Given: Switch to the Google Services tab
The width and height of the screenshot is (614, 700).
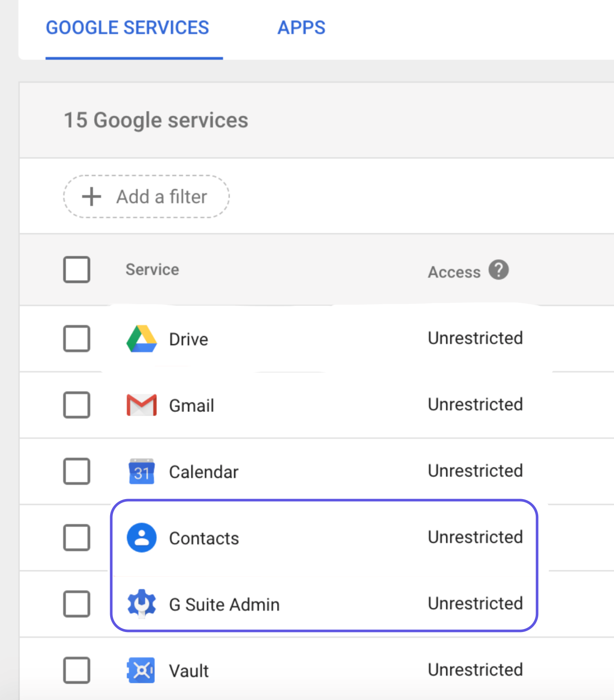Looking at the screenshot, I should click(x=127, y=28).
